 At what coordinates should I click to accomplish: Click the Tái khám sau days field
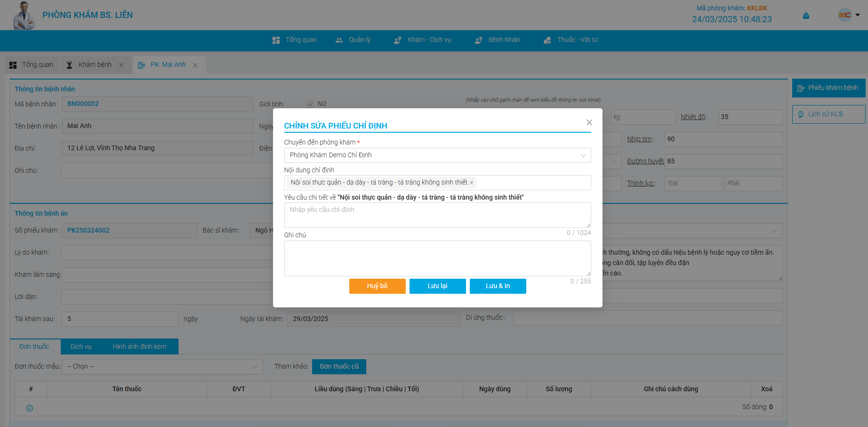(x=120, y=319)
